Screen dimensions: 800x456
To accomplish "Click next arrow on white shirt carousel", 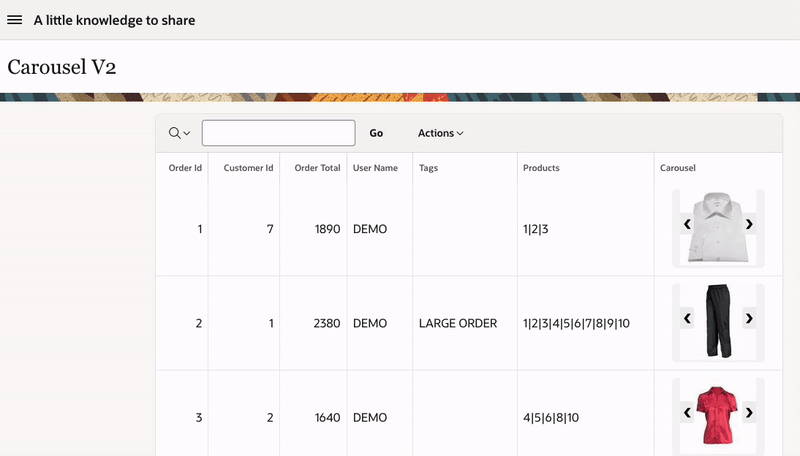I will point(749,225).
